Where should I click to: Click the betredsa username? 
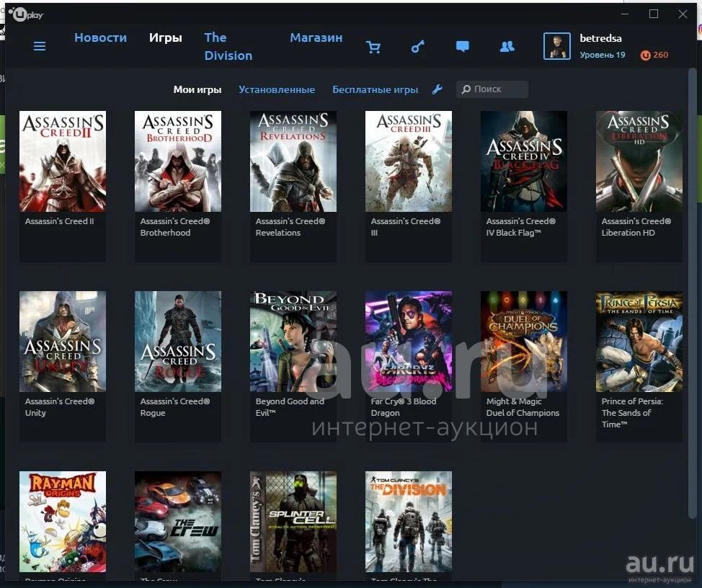point(600,38)
